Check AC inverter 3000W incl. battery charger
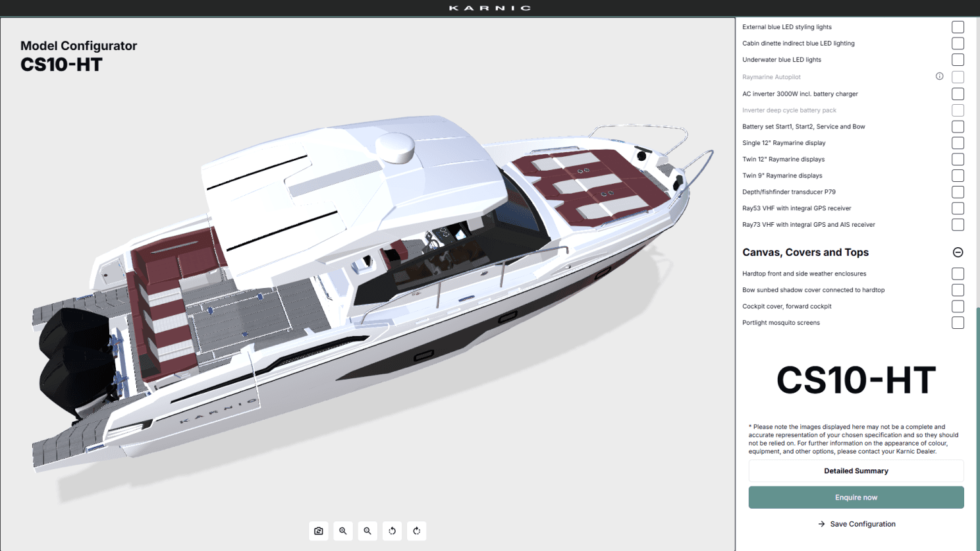Screen dimensions: 980x551 click(957, 94)
